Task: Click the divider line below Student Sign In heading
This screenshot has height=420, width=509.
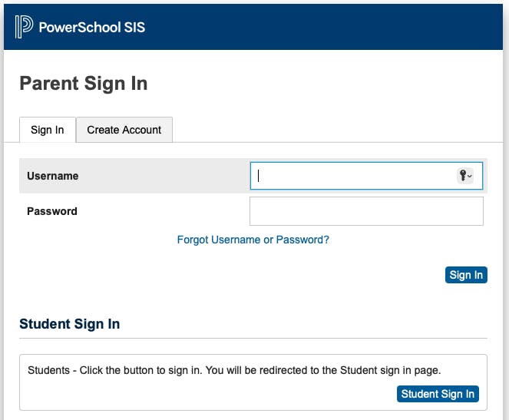Action: click(253, 338)
